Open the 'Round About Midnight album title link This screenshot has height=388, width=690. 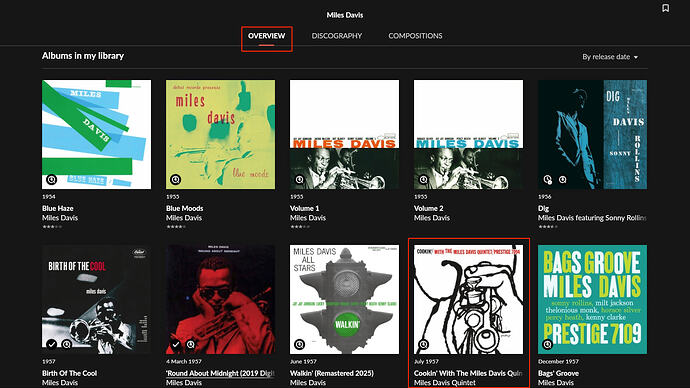point(220,373)
